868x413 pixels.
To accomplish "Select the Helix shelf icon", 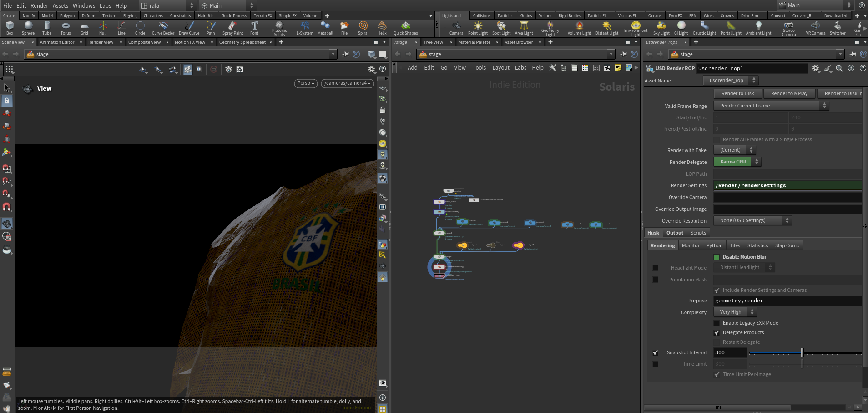I will [382, 28].
